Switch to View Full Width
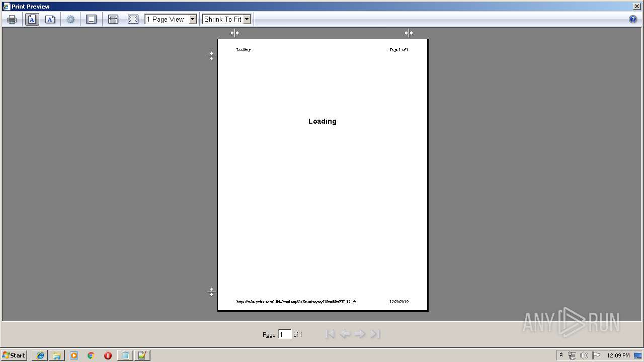Image resolution: width=644 pixels, height=362 pixels. coord(113,19)
